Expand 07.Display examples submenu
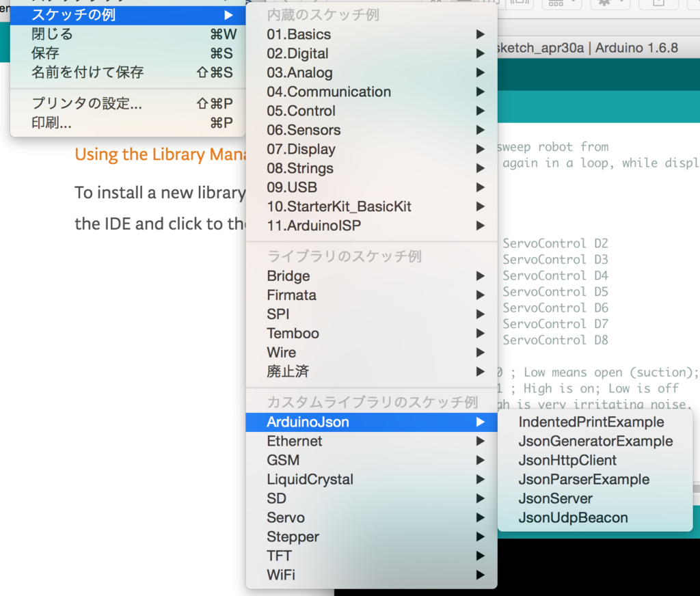The width and height of the screenshot is (700, 596). click(x=371, y=149)
